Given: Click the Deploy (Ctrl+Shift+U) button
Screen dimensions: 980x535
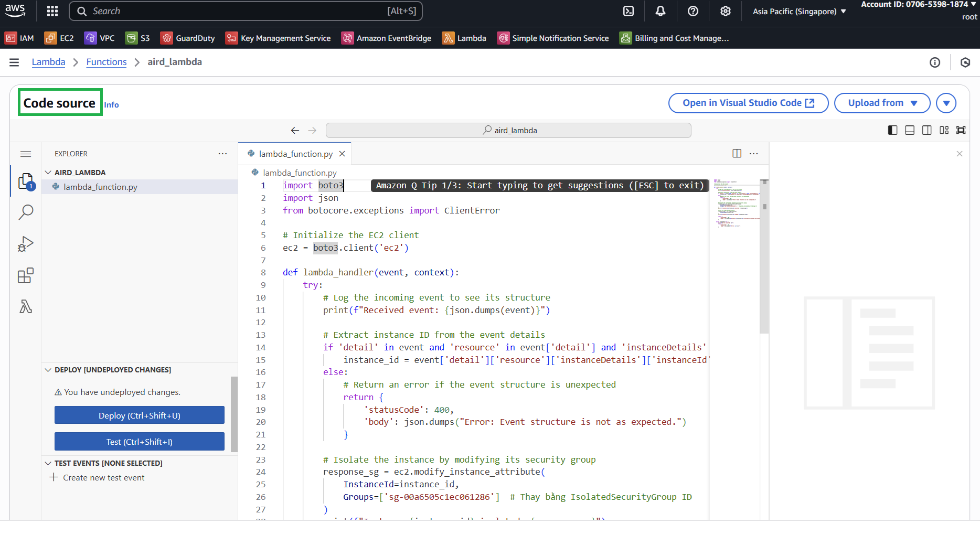Looking at the screenshot, I should click(140, 415).
